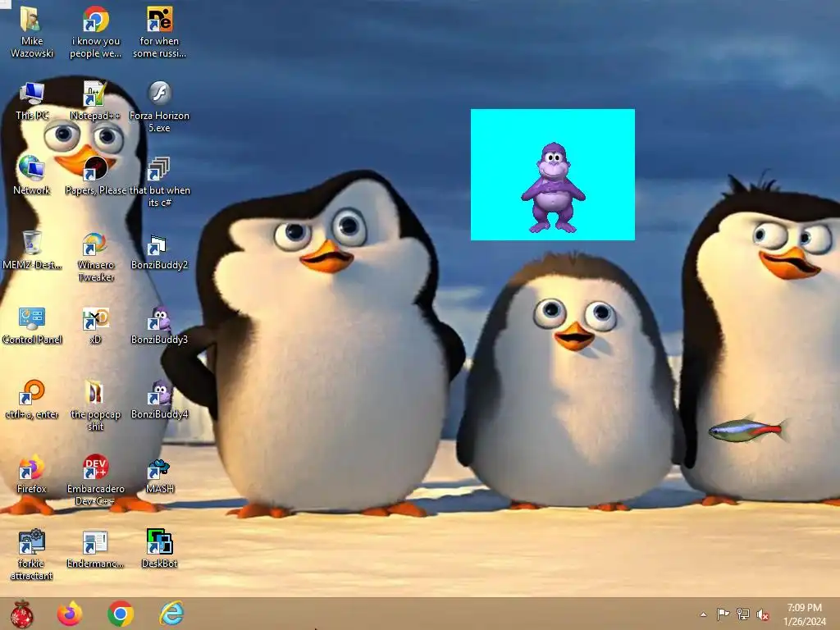Launch Internet Explorer from the taskbar
Screen dimensions: 840x630
click(171, 614)
